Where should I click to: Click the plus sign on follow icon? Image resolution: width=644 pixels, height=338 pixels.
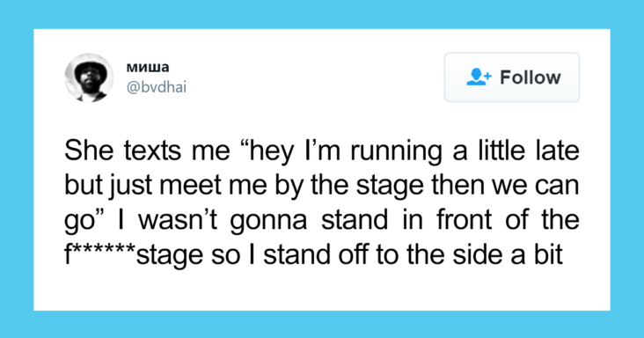(x=487, y=76)
